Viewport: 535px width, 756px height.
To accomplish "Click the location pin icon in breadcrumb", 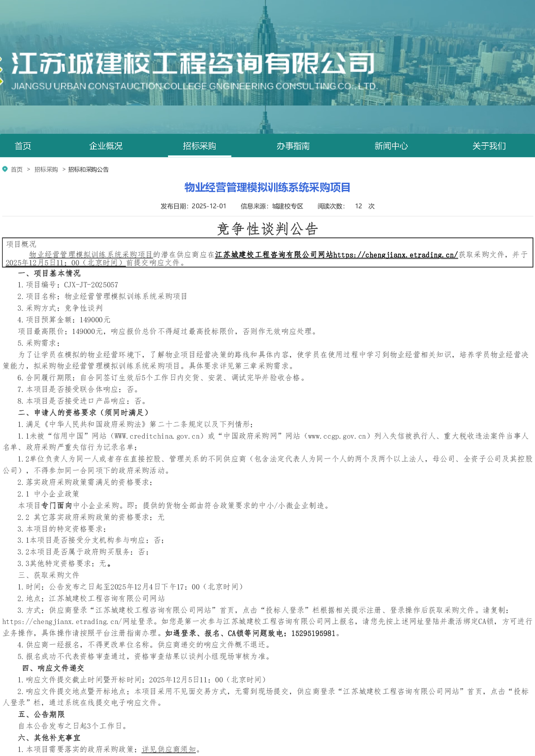I will point(5,169).
